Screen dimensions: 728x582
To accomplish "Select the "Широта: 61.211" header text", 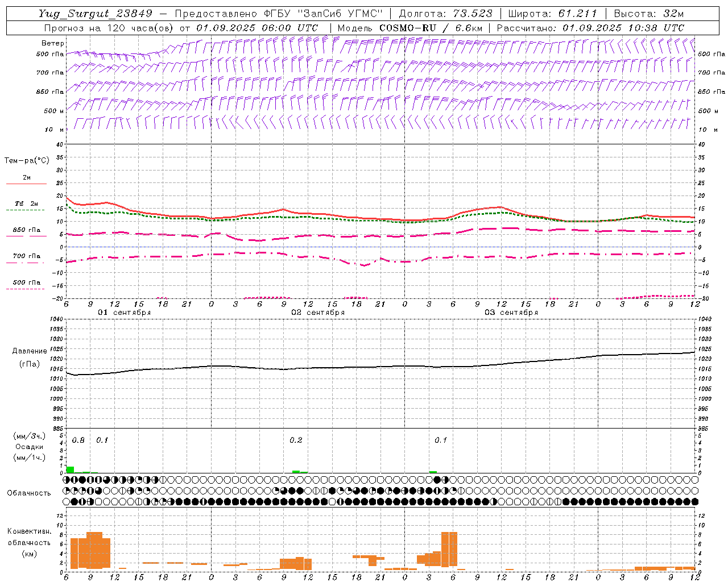I will [x=552, y=14].
